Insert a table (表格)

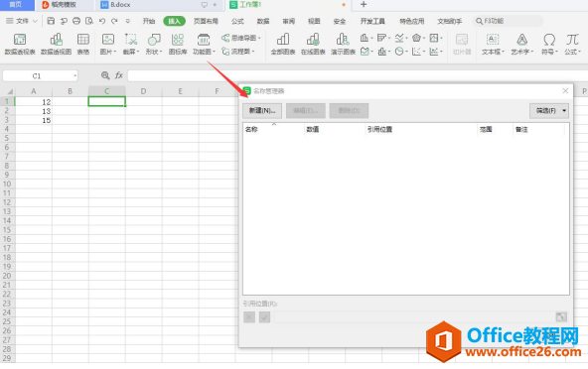point(83,45)
